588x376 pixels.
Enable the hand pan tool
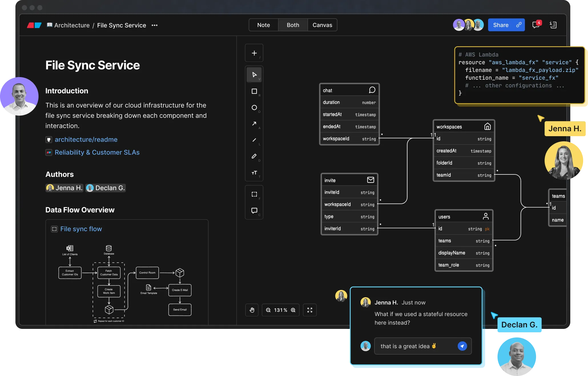(x=252, y=310)
